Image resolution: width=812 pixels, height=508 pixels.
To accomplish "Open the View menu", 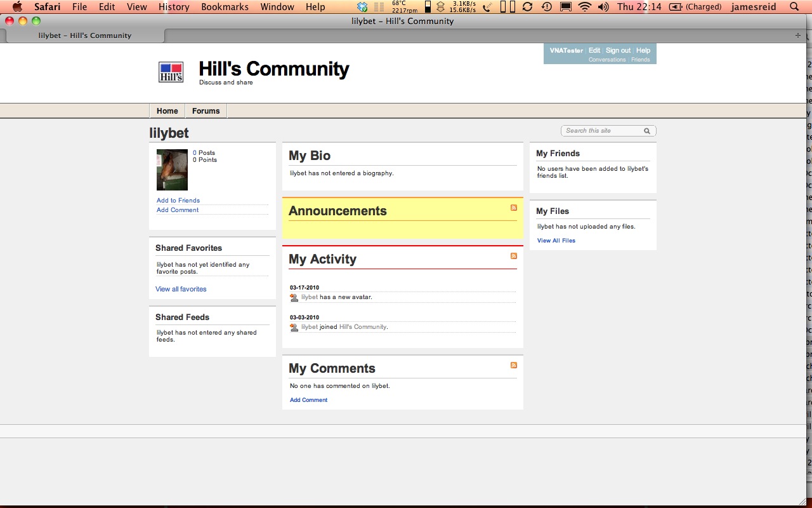I will pos(137,7).
